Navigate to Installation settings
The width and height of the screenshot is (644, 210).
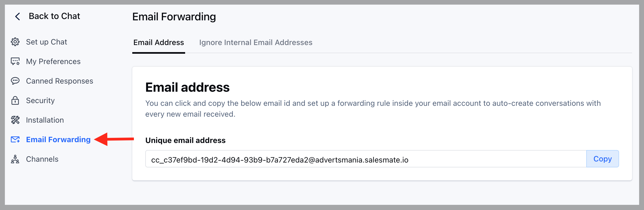point(45,120)
